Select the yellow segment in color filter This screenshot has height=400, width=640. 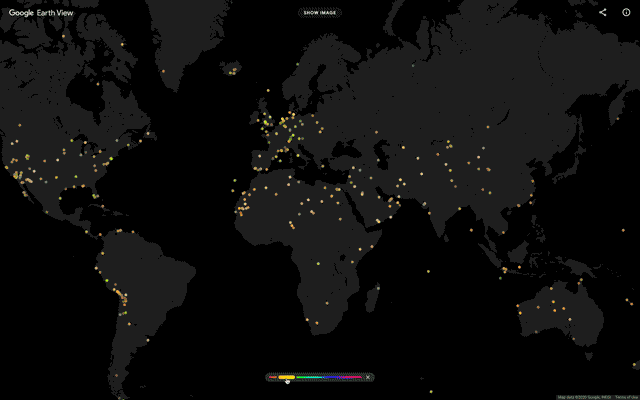coord(286,377)
